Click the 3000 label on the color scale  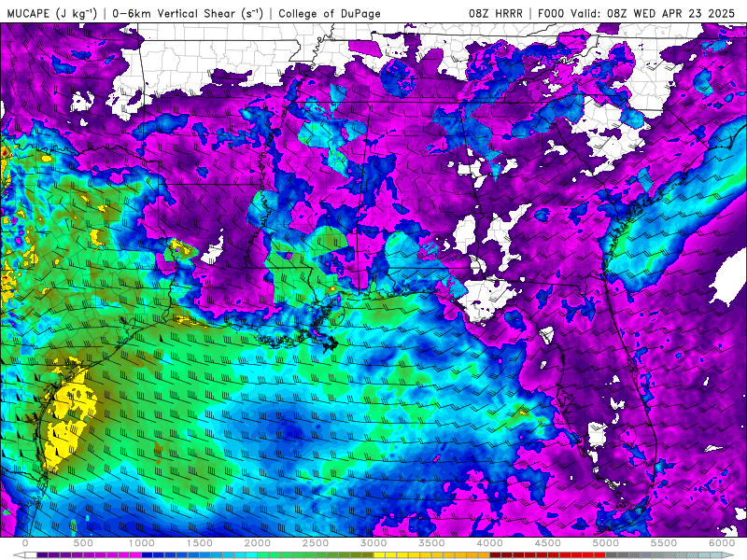coord(374,543)
